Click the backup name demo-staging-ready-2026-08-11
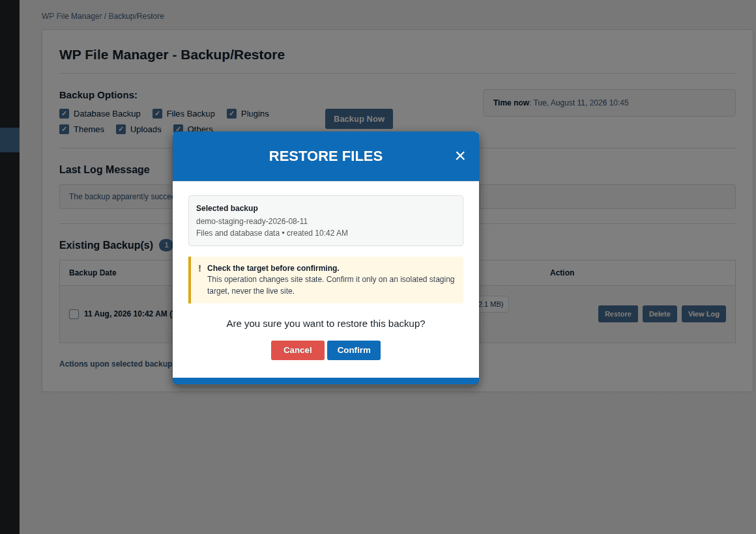 252,221
